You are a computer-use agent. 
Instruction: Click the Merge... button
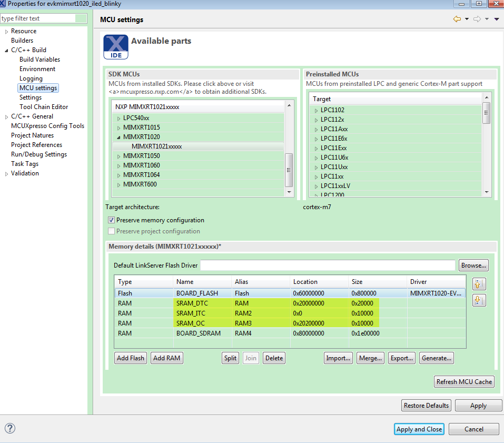(x=370, y=358)
